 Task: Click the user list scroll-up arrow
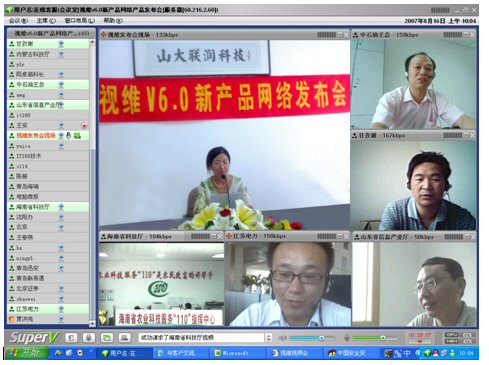pos(92,42)
